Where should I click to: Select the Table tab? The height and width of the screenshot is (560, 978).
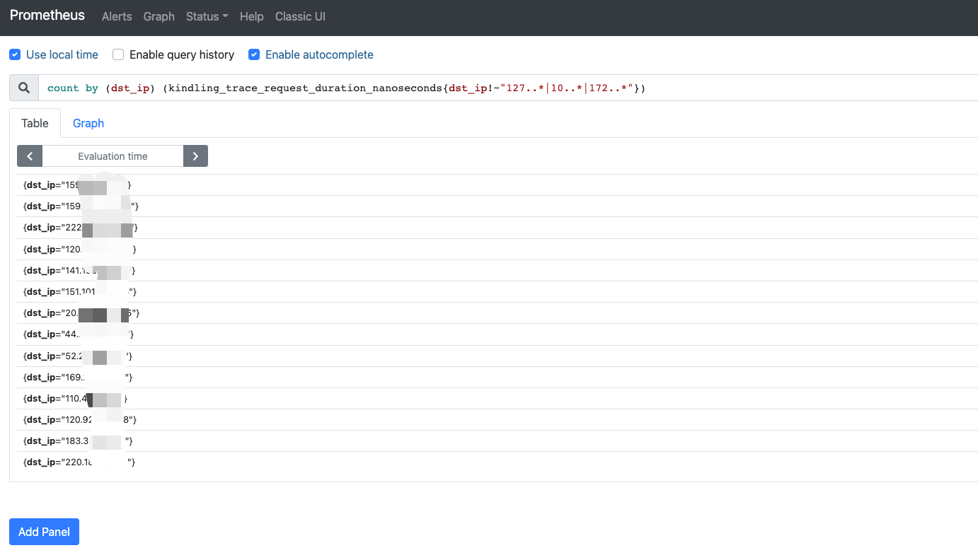[x=35, y=123]
